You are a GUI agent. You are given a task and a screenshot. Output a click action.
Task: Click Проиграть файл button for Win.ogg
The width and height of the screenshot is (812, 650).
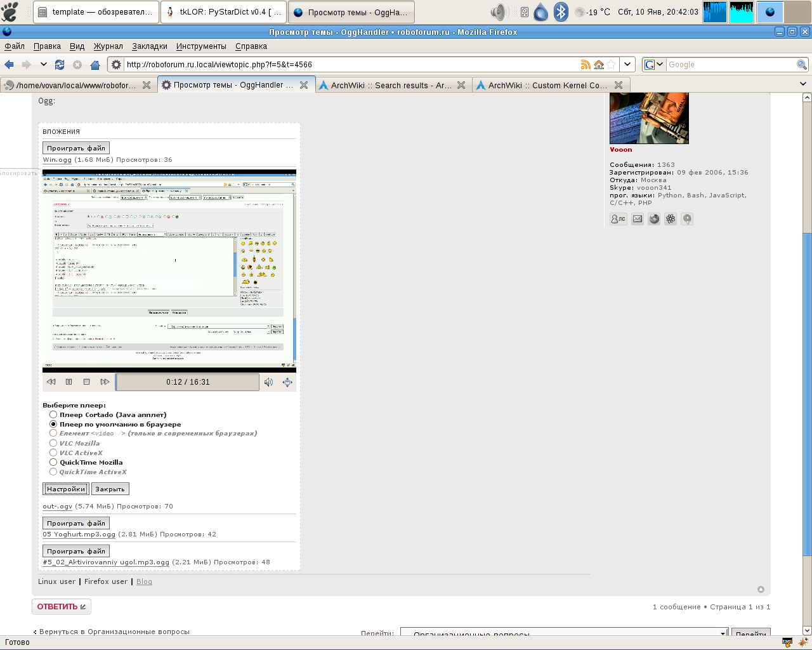(x=76, y=148)
